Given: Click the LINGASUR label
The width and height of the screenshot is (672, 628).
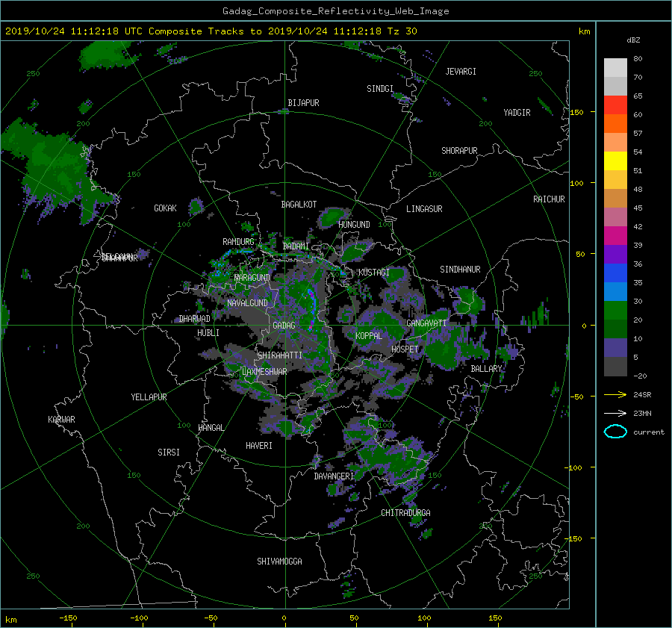Looking at the screenshot, I should pyautogui.click(x=424, y=209).
